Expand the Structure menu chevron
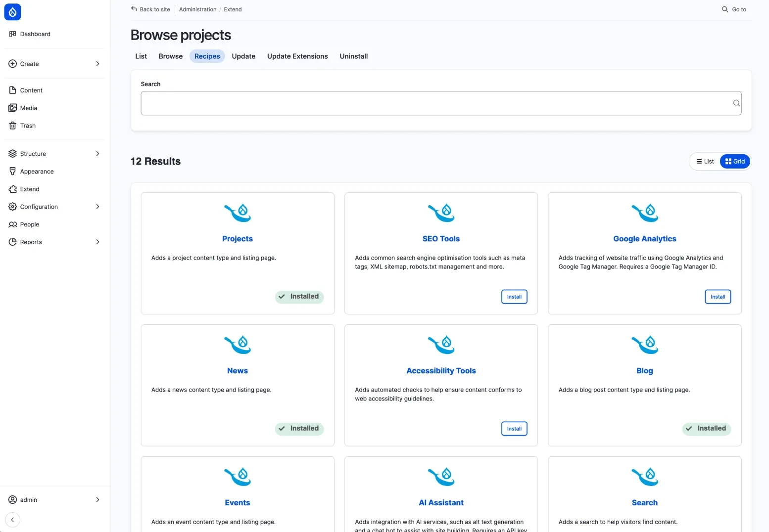Viewport: 769px width, 532px height. point(97,154)
